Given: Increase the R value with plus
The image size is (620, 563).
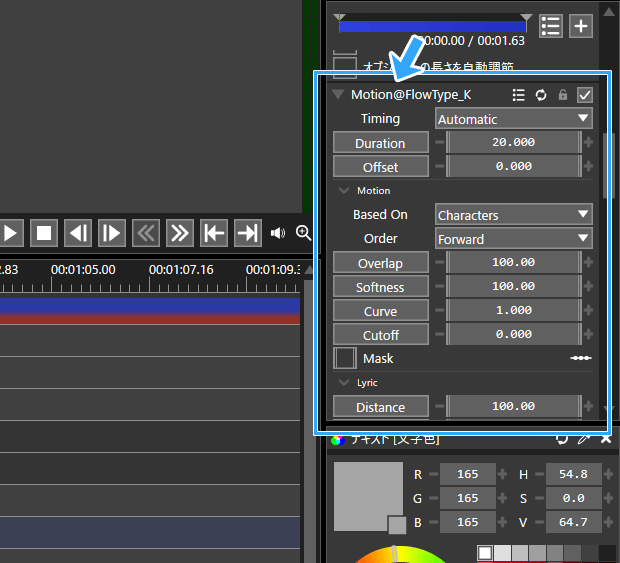Looking at the screenshot, I should [503, 474].
